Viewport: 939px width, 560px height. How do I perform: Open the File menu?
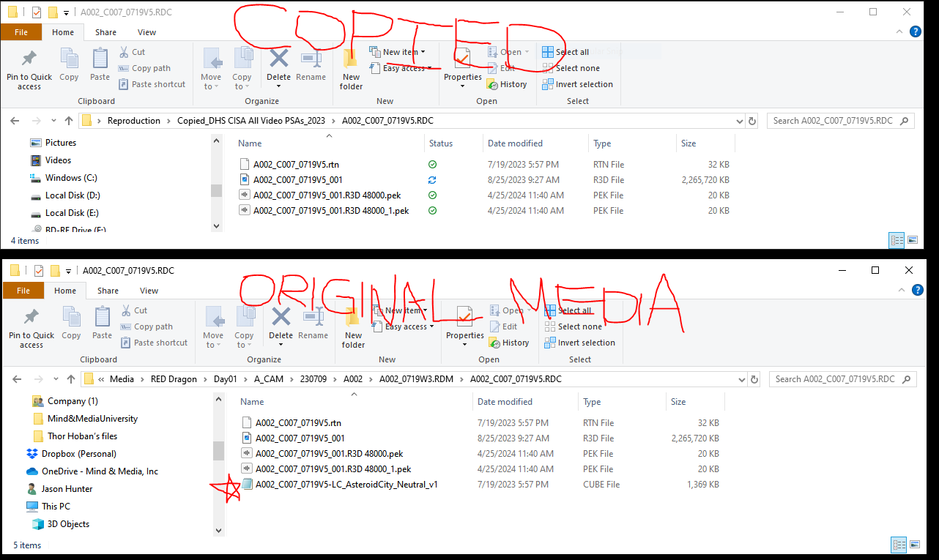[x=21, y=32]
